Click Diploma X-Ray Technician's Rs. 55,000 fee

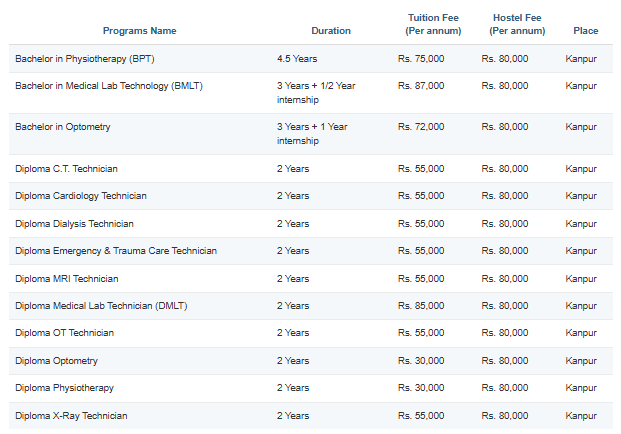pyautogui.click(x=421, y=416)
